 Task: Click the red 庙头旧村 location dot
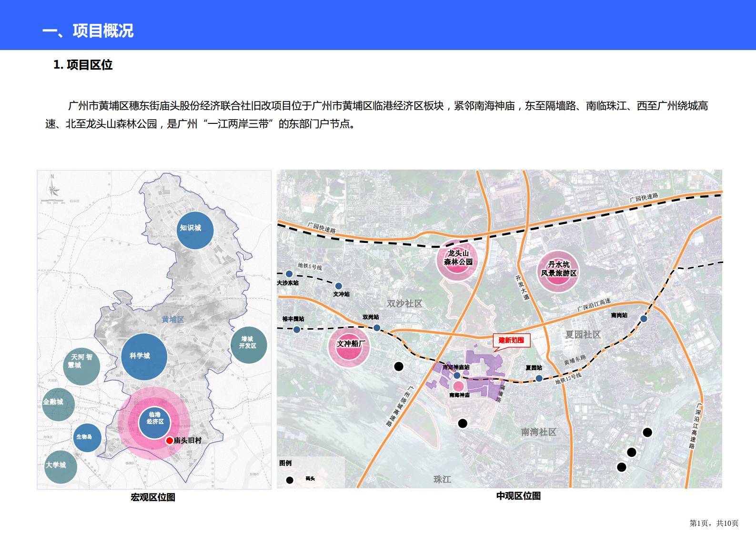[x=169, y=441]
